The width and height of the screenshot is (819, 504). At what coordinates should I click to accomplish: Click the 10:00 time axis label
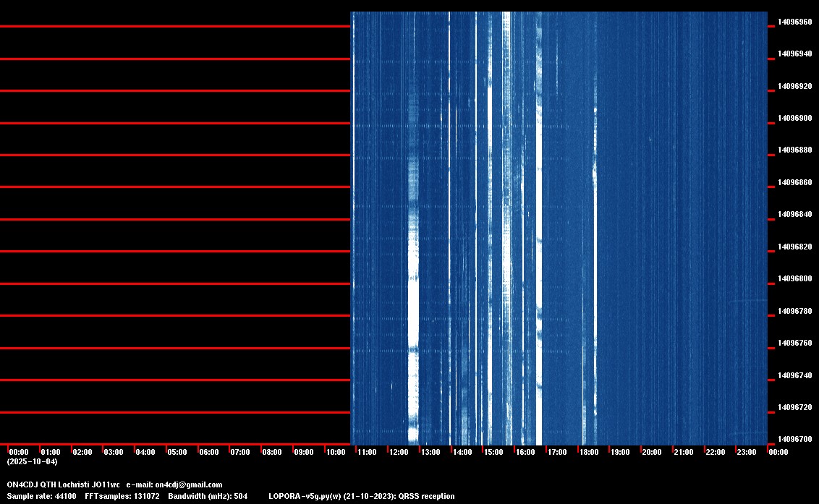coord(335,452)
